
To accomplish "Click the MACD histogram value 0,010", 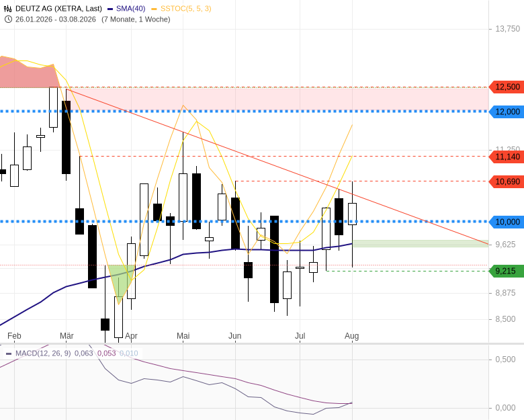I will tap(129, 353).
